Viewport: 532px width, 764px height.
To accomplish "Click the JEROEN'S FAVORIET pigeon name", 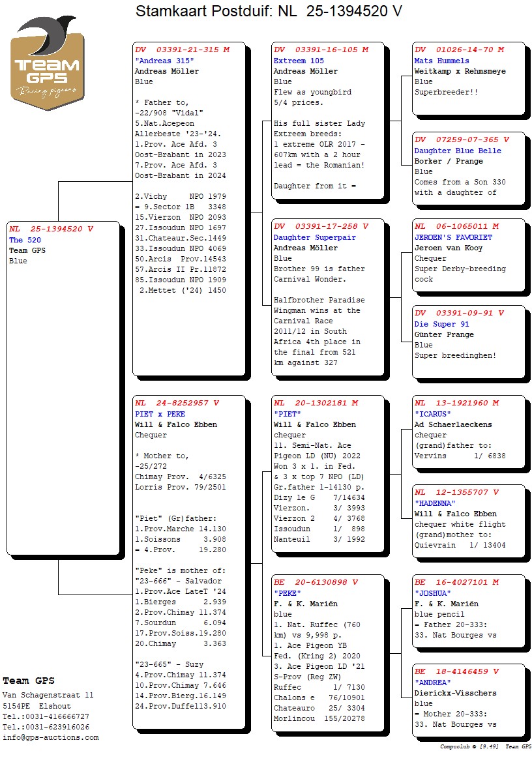I will click(x=453, y=237).
